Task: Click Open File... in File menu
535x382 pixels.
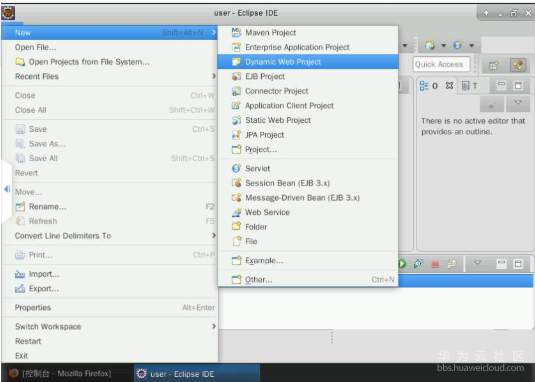Action: coord(109,47)
